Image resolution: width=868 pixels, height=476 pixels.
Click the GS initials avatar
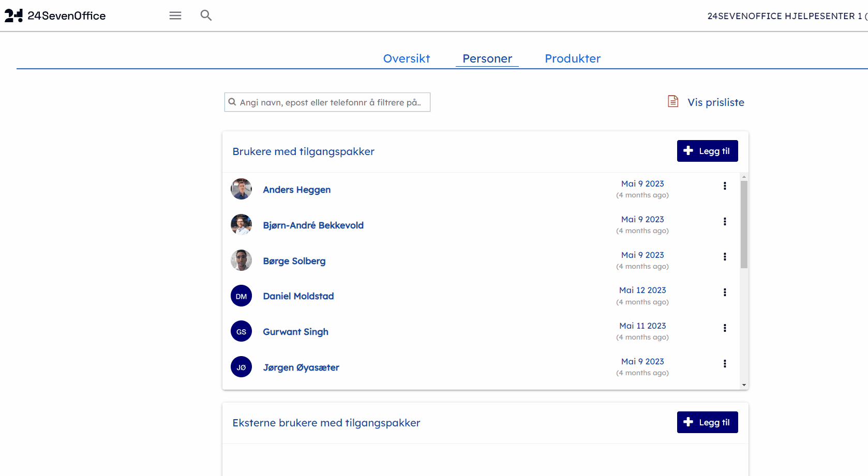[x=241, y=332]
